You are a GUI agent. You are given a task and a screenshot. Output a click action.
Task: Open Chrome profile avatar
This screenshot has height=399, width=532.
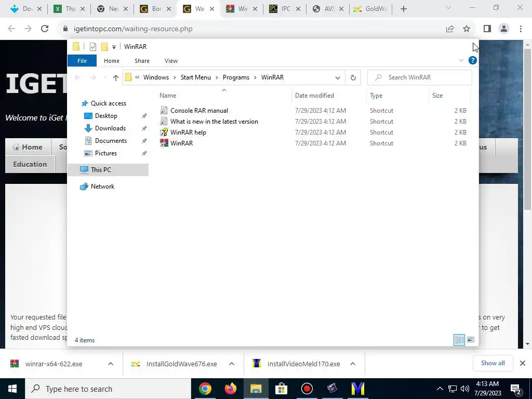[x=504, y=29]
